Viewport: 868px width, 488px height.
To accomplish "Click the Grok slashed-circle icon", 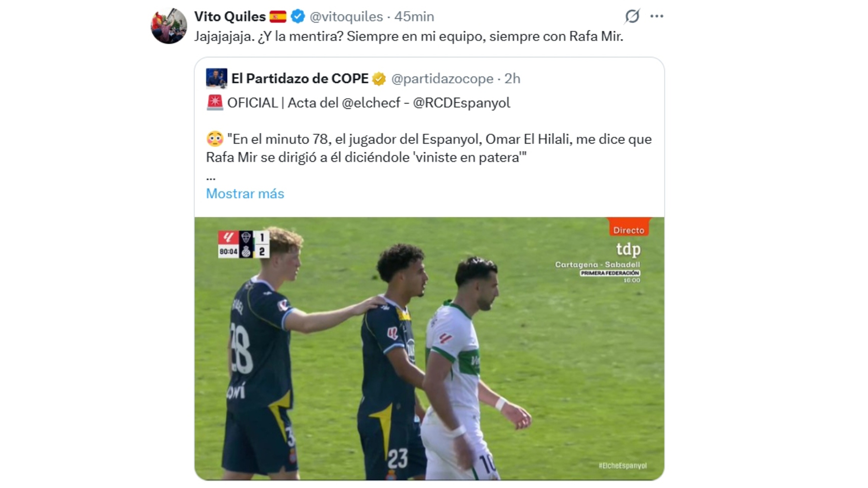I will (632, 16).
